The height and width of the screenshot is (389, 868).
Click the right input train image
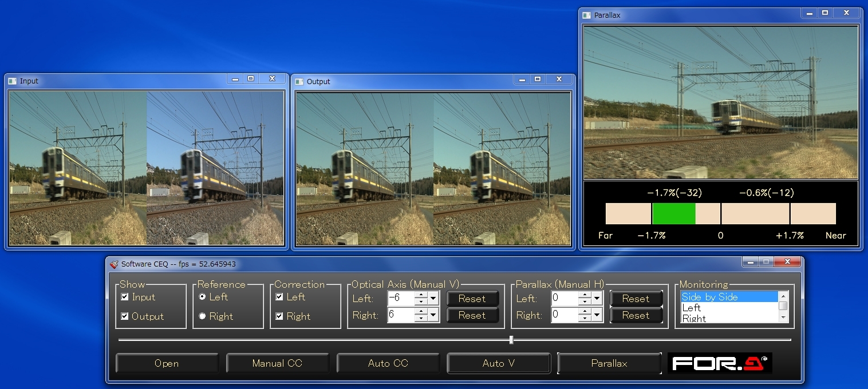[x=215, y=168]
